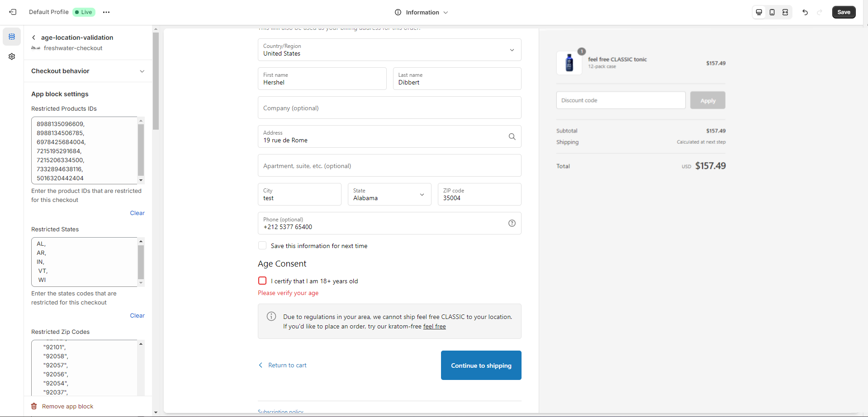Click Continue to shipping button
This screenshot has height=417, width=868.
point(481,365)
